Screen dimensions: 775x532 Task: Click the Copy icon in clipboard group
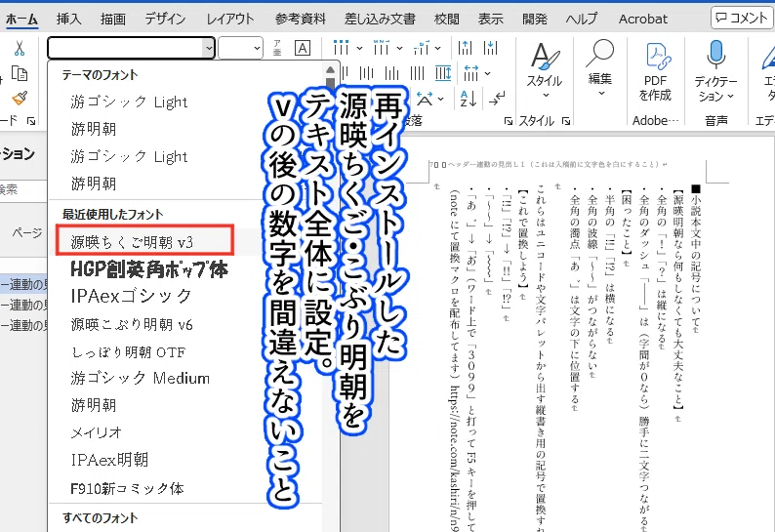tap(20, 73)
